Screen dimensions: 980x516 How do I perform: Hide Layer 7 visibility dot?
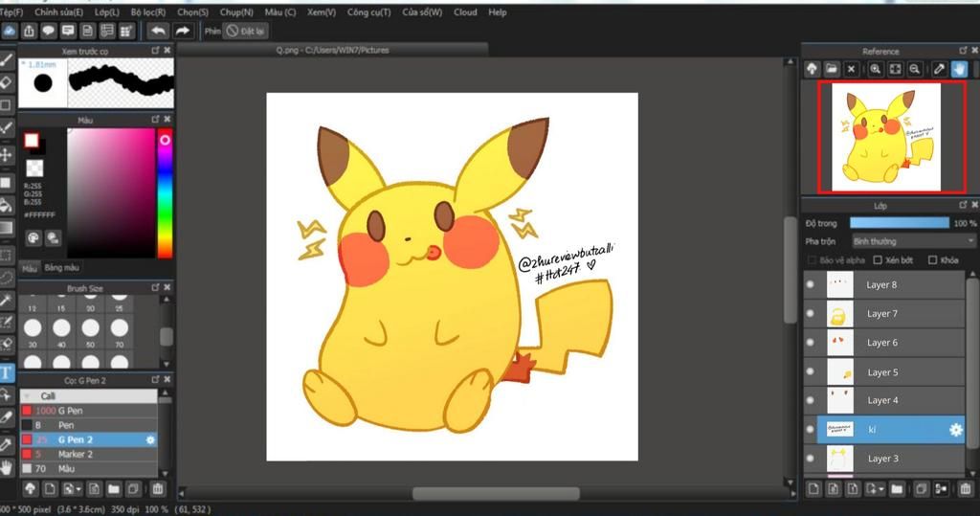pyautogui.click(x=811, y=313)
